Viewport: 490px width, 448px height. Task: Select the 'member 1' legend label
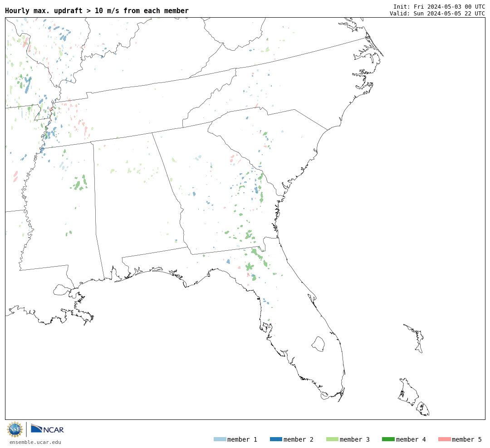(x=242, y=439)
